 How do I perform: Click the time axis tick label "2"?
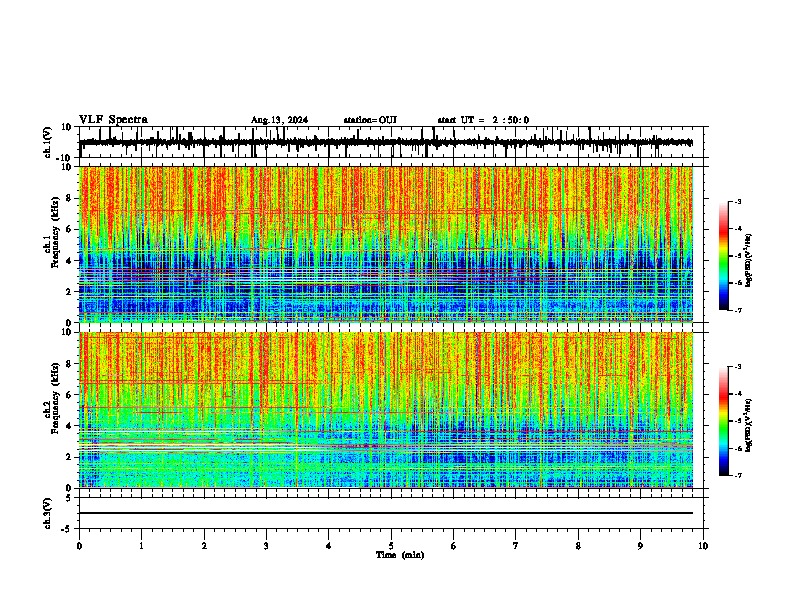[x=204, y=546]
